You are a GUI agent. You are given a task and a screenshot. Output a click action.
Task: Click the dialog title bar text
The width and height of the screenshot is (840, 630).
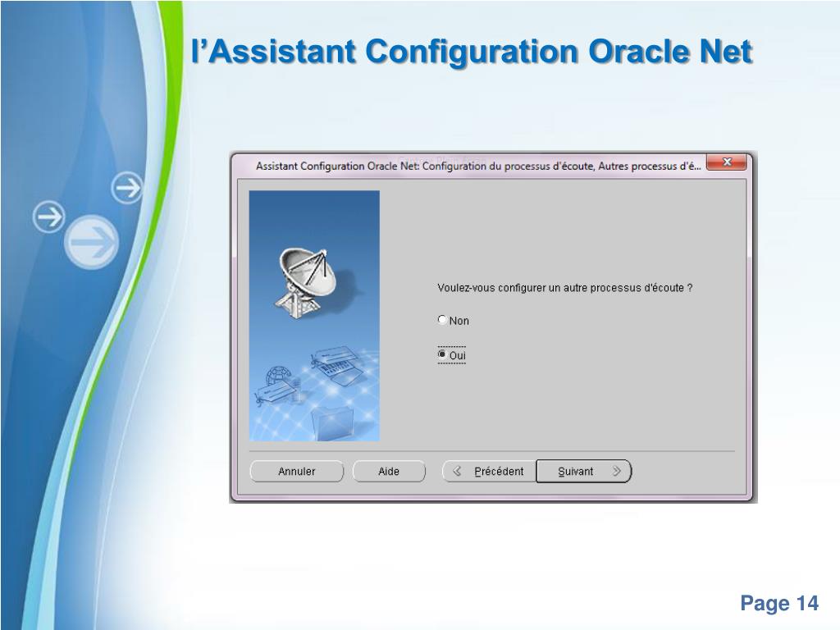coord(478,166)
